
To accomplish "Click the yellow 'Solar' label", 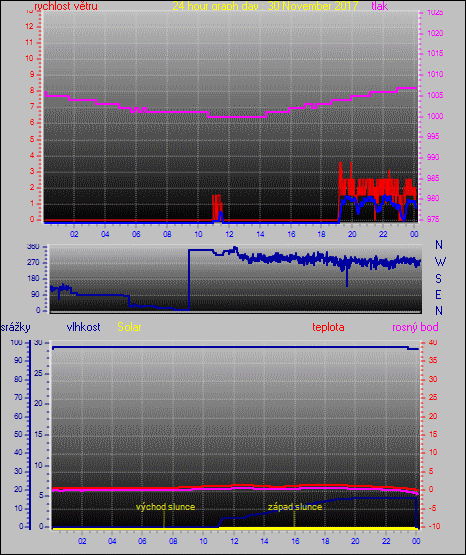I will click(129, 327).
